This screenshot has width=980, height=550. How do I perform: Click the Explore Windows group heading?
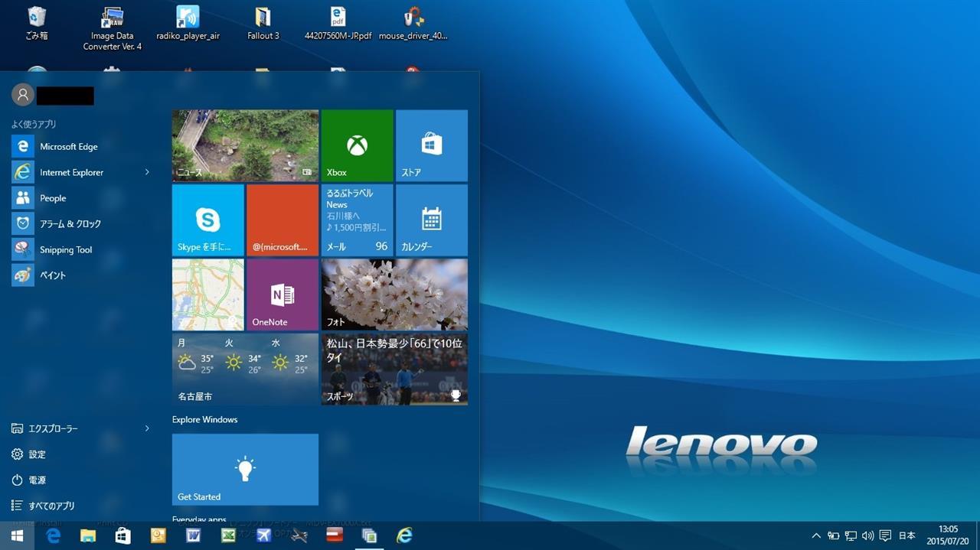pyautogui.click(x=204, y=420)
